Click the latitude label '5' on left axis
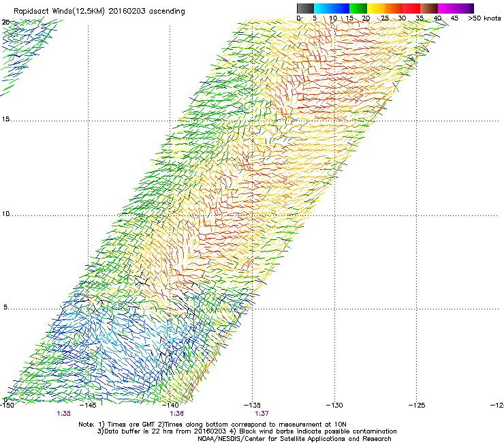The width and height of the screenshot is (504, 443). click(5, 307)
